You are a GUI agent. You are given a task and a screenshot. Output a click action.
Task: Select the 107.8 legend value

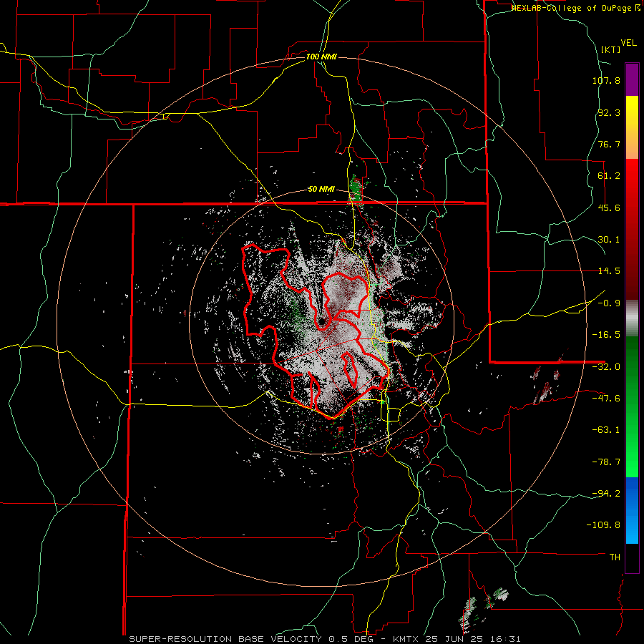click(x=606, y=80)
